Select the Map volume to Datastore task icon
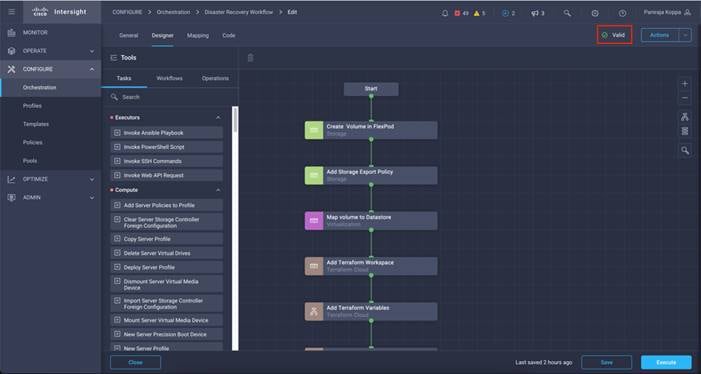701x374 pixels. 314,221
